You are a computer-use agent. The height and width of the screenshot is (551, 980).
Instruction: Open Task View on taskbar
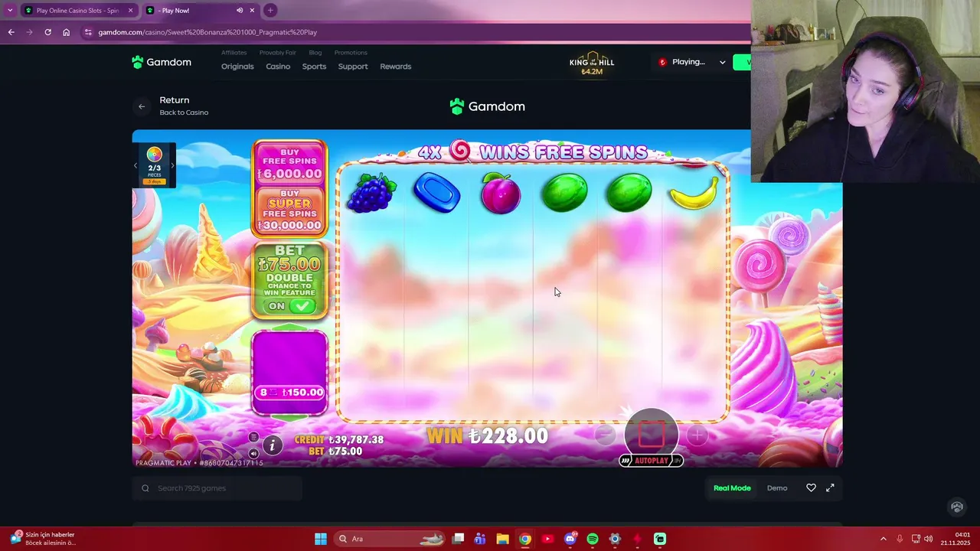pos(458,539)
